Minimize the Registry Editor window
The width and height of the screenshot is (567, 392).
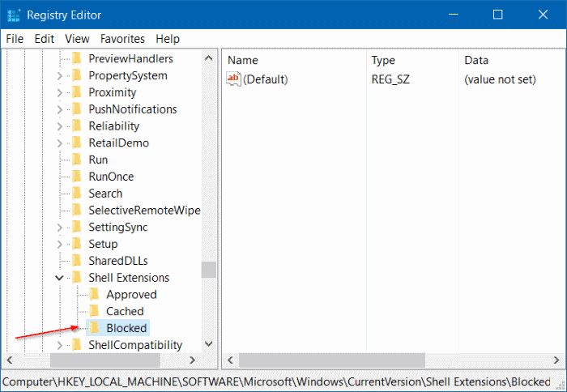[x=454, y=15]
